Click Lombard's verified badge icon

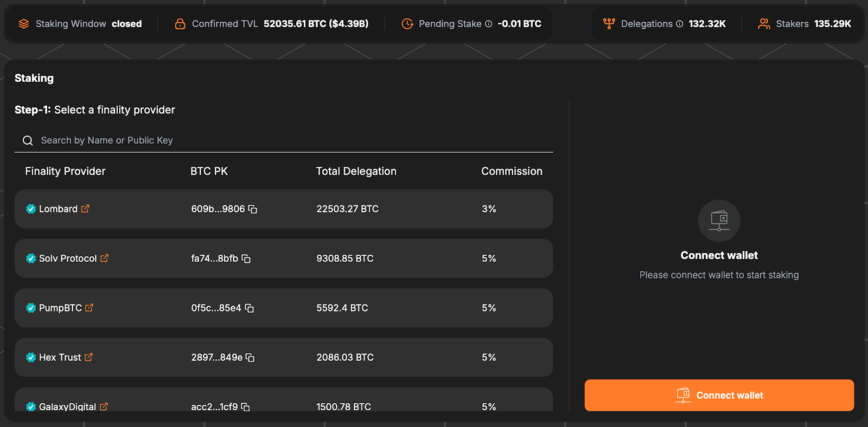click(x=31, y=209)
